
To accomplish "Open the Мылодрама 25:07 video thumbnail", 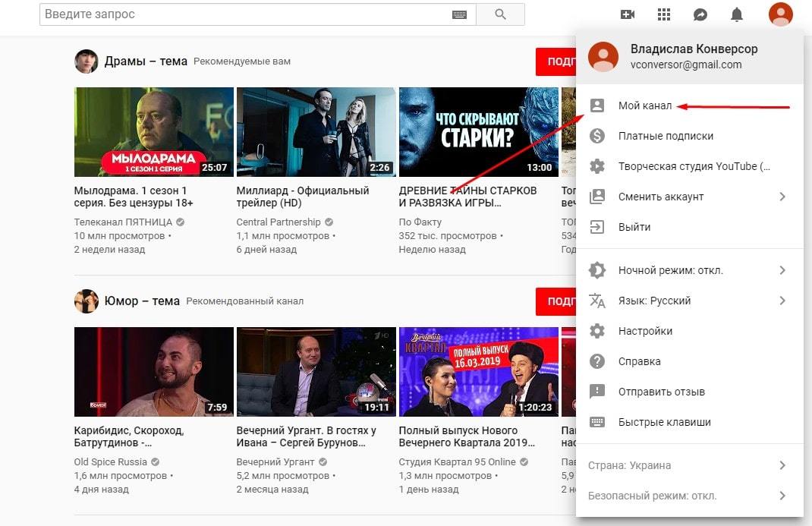I will (154, 132).
